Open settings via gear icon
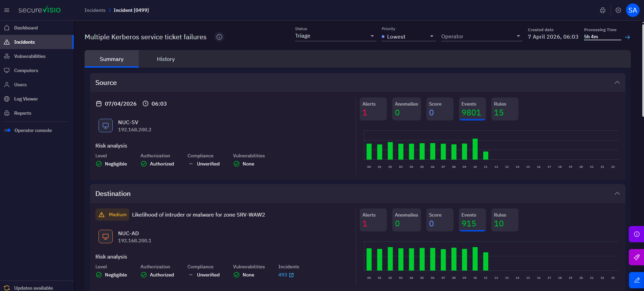 pyautogui.click(x=618, y=10)
